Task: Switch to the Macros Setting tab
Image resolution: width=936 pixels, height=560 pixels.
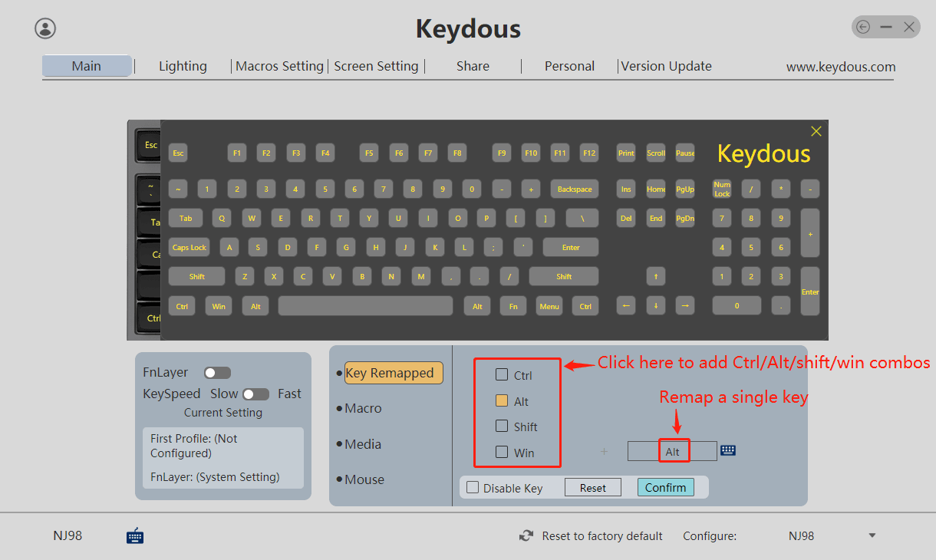Action: click(279, 66)
